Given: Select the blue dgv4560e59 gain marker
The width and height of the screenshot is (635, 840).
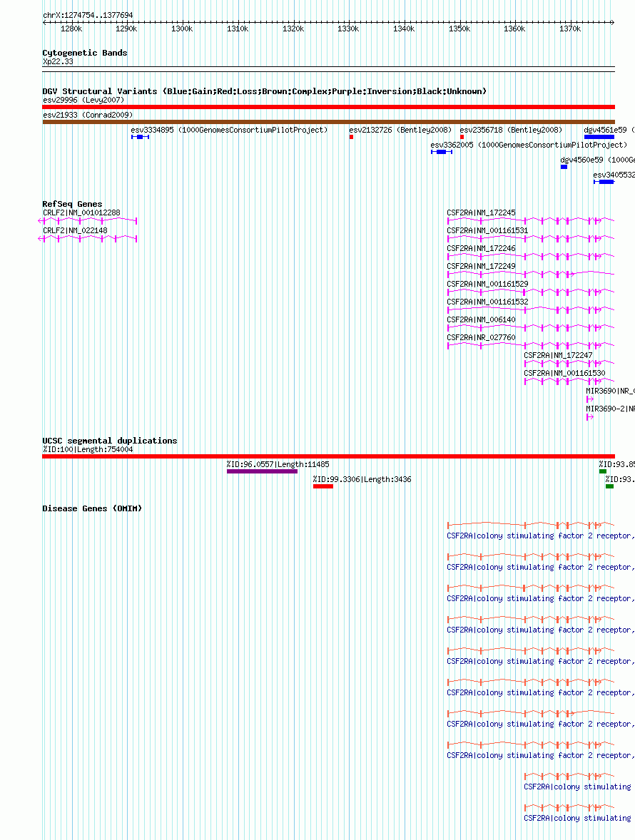Looking at the screenshot, I should tap(564, 167).
